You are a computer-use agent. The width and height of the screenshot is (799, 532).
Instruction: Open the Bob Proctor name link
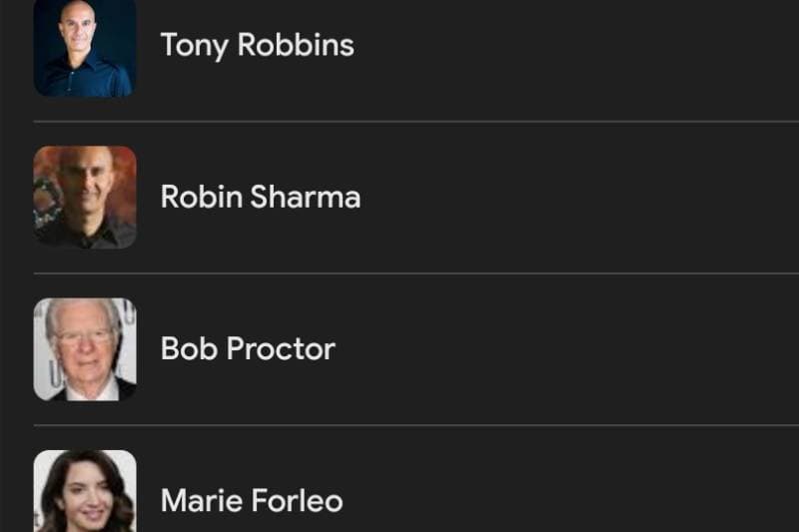click(248, 348)
